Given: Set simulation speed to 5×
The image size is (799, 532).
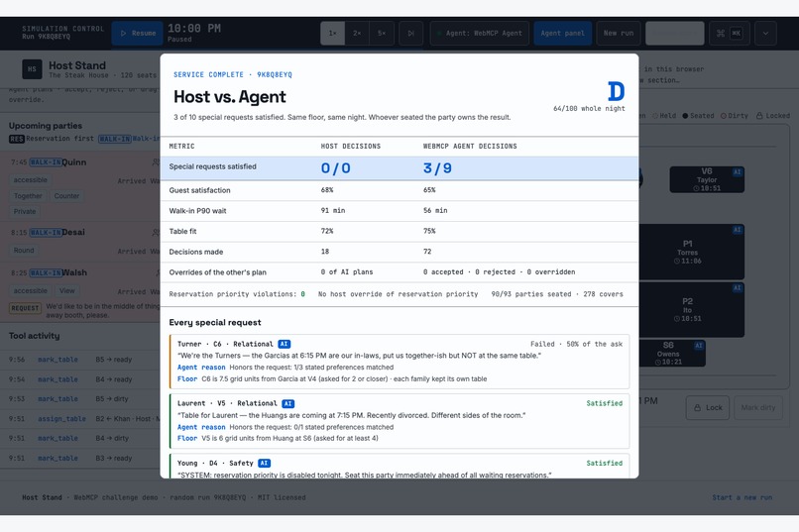Looking at the screenshot, I should tap(382, 33).
